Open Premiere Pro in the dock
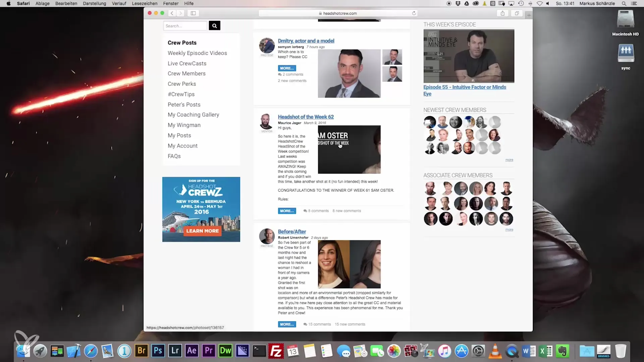644x362 pixels. (209, 351)
